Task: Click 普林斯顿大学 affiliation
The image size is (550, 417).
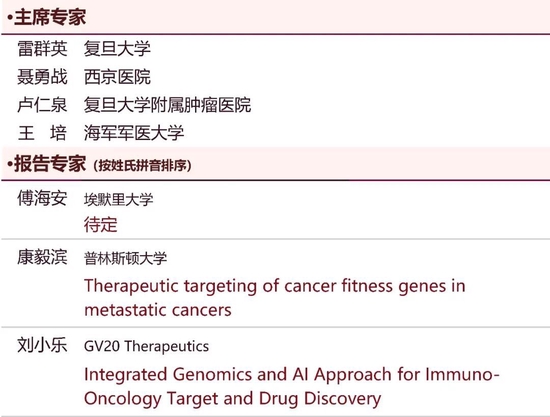Action: coord(125,259)
